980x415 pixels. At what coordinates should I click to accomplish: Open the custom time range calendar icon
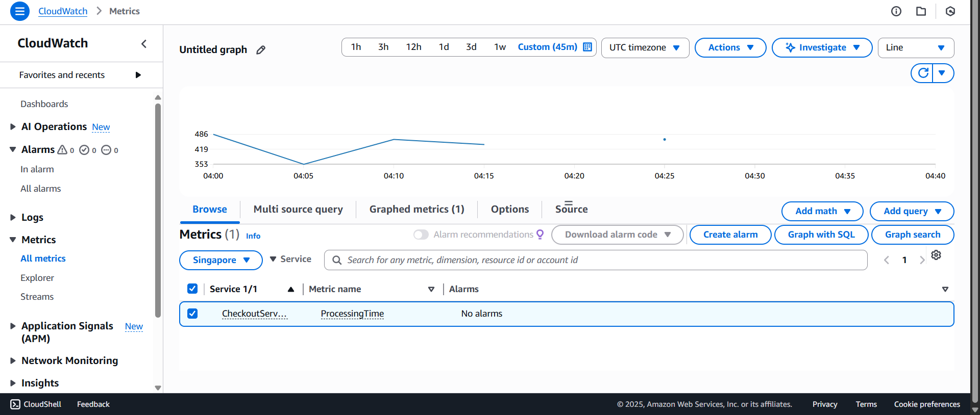click(x=587, y=47)
